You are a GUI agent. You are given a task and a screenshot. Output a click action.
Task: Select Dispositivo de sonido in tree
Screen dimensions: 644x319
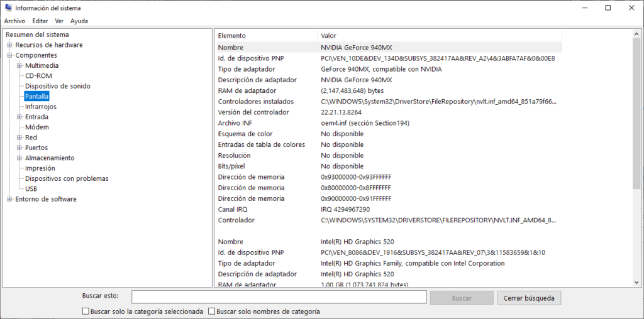coord(58,86)
